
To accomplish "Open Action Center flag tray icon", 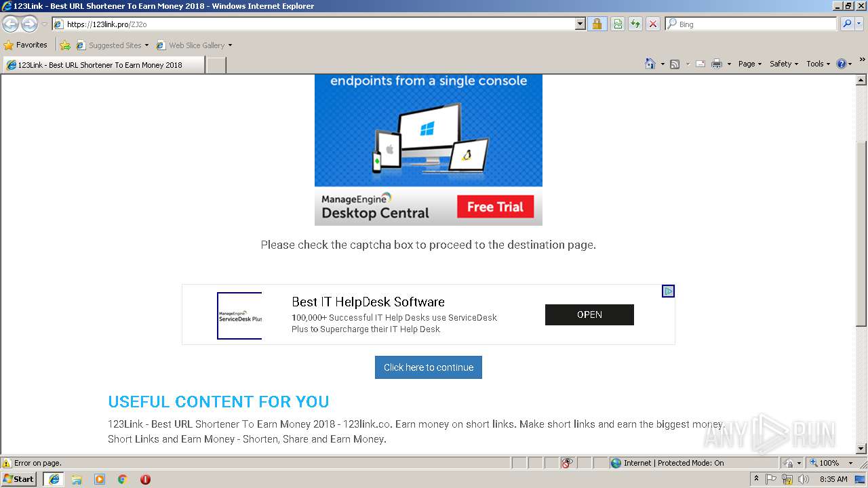I will 771,479.
